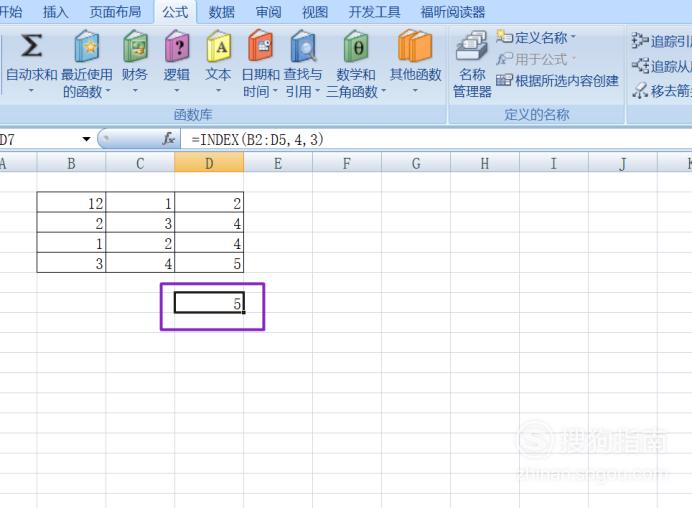The image size is (692, 508).
Task: Open the Name Manager (名称管理器) icon
Action: point(472,45)
